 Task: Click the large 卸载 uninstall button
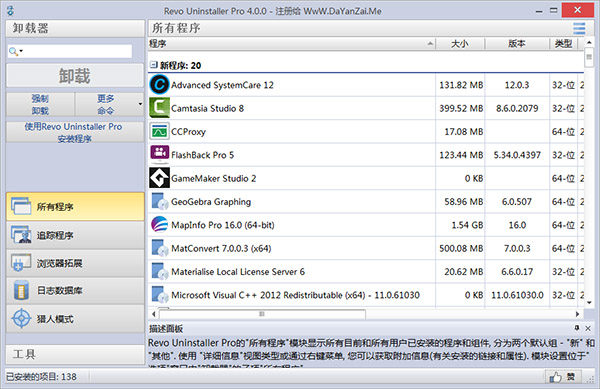pyautogui.click(x=75, y=75)
